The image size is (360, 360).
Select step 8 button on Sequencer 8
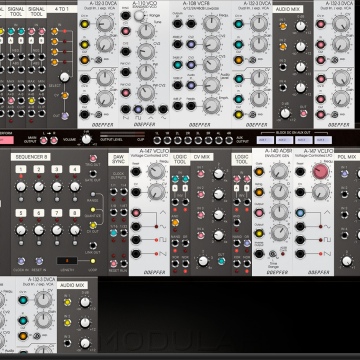point(75,213)
